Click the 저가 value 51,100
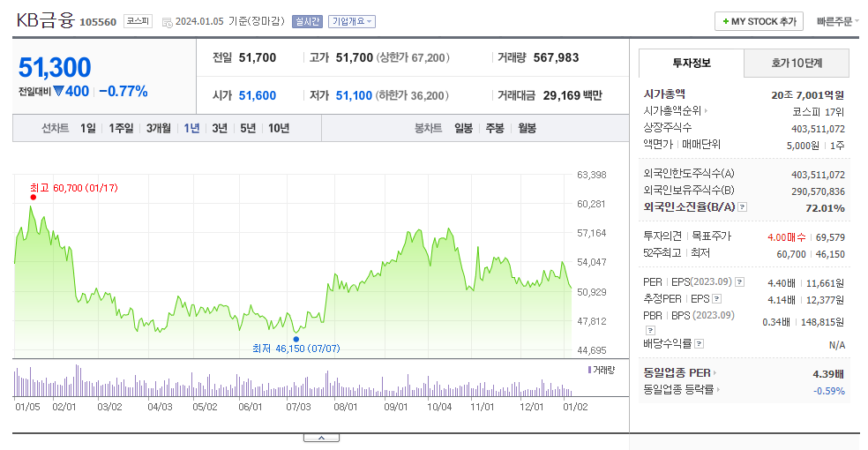Viewport: 868px width, 450px height. (354, 96)
